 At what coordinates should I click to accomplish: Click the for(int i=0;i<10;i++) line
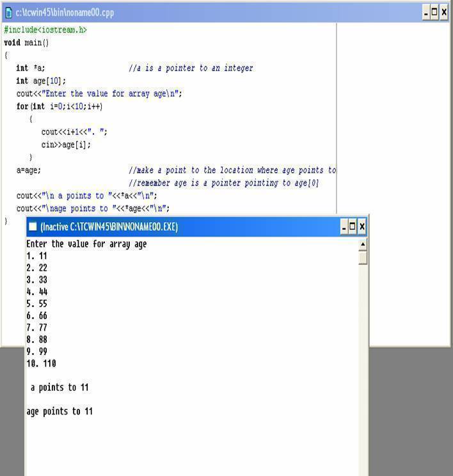(x=60, y=107)
